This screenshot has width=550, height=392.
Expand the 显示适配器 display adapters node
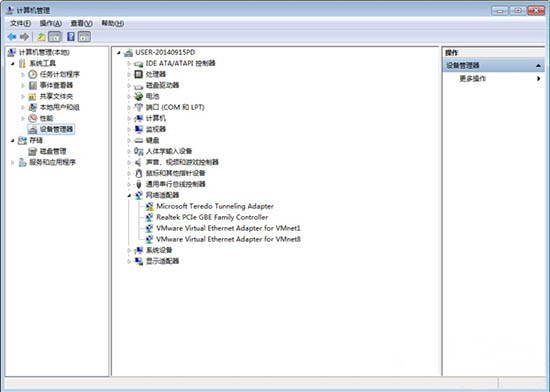[x=129, y=261]
